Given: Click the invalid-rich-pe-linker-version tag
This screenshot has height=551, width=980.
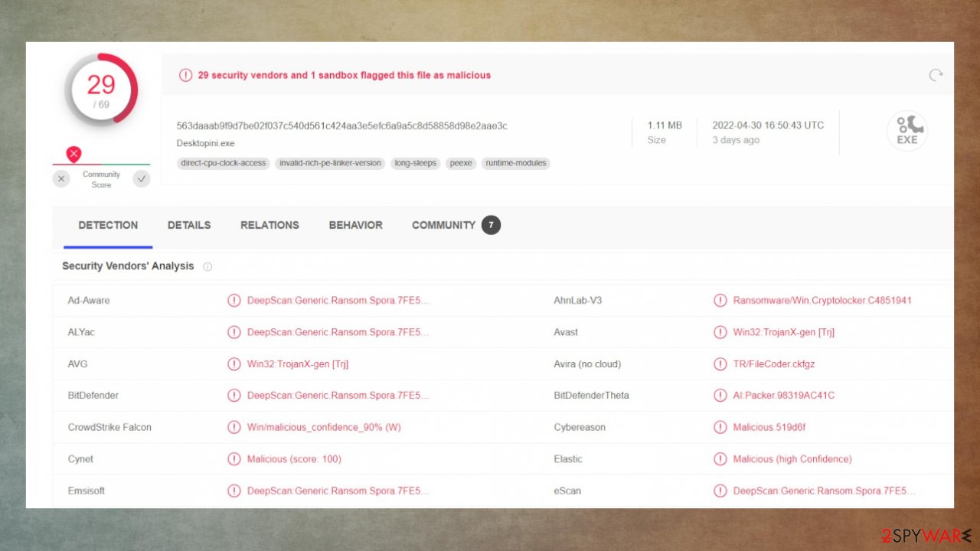Looking at the screenshot, I should [x=330, y=163].
